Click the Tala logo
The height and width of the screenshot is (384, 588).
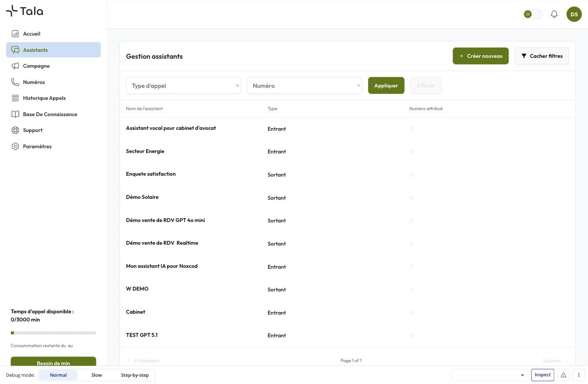24,11
